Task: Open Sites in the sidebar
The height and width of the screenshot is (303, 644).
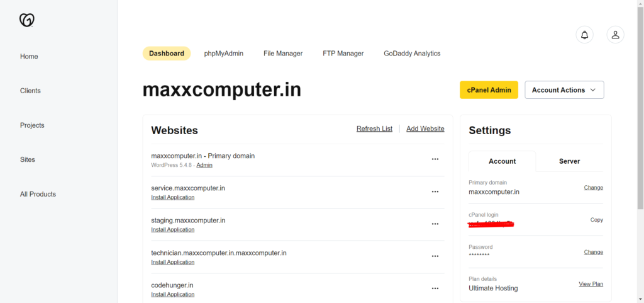Action: click(28, 159)
